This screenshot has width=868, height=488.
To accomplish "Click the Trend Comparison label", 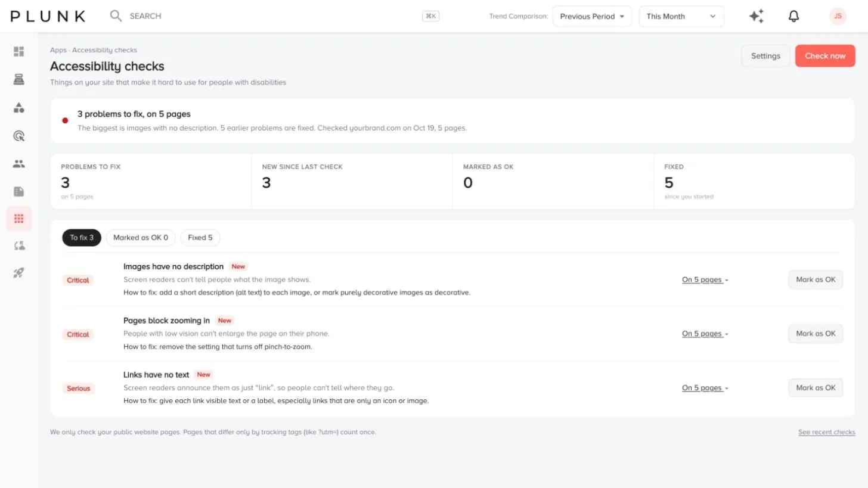I will tap(518, 16).
